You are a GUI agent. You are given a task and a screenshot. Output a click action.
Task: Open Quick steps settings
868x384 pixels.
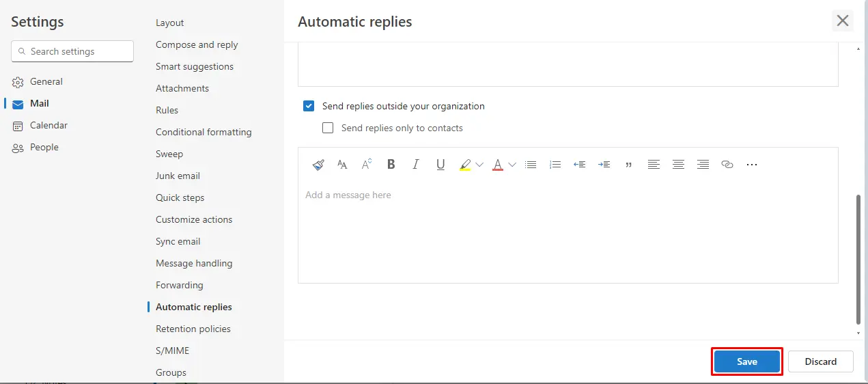(x=180, y=197)
